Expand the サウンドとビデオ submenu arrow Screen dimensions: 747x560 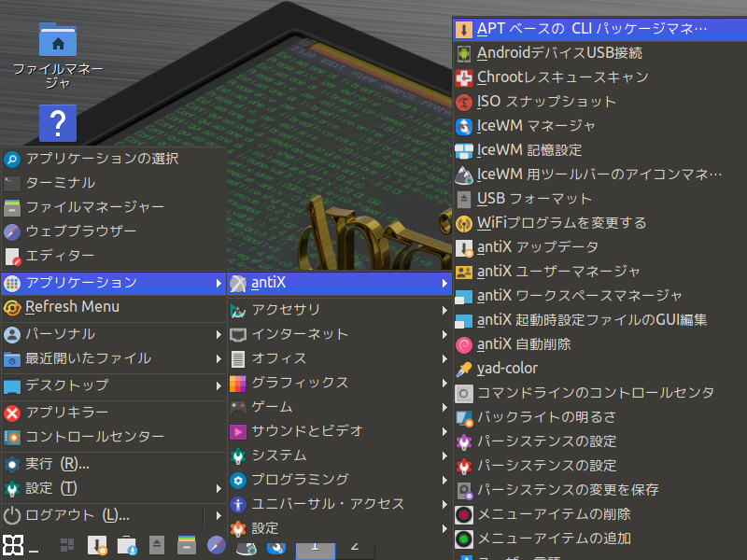click(444, 432)
